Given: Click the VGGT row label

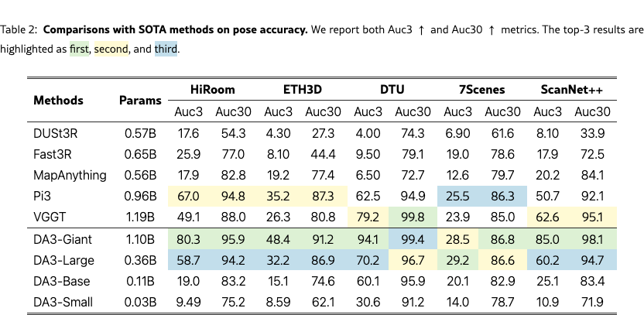Looking at the screenshot, I should click(x=50, y=217).
